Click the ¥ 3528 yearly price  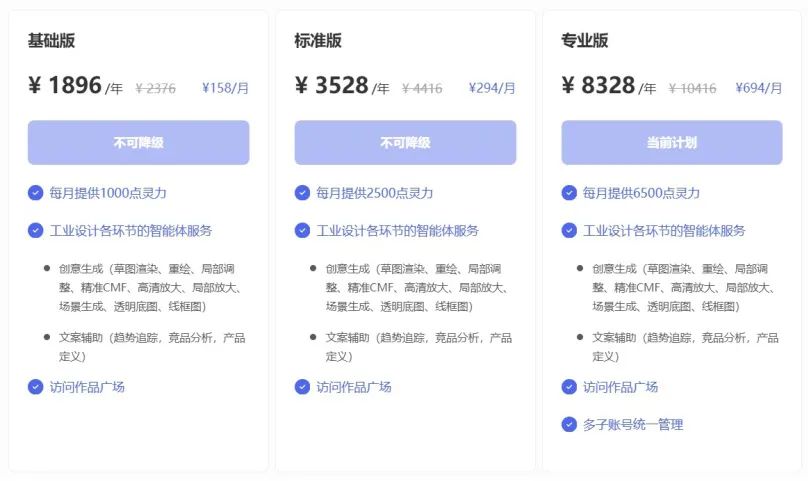(332, 86)
